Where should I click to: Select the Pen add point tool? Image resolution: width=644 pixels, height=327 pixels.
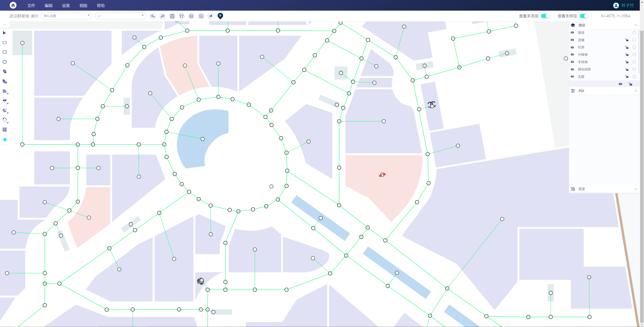pyautogui.click(x=5, y=81)
